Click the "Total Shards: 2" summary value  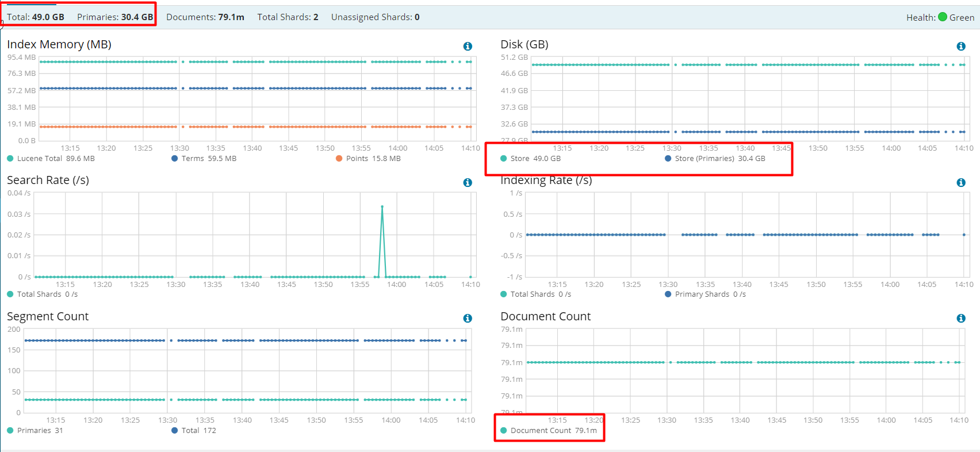pos(288,17)
